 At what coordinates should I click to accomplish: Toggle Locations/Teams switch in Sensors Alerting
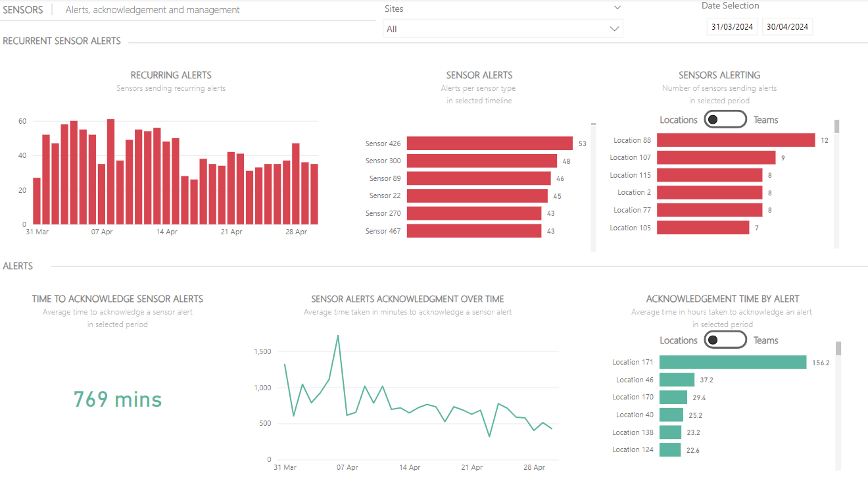[x=725, y=120]
